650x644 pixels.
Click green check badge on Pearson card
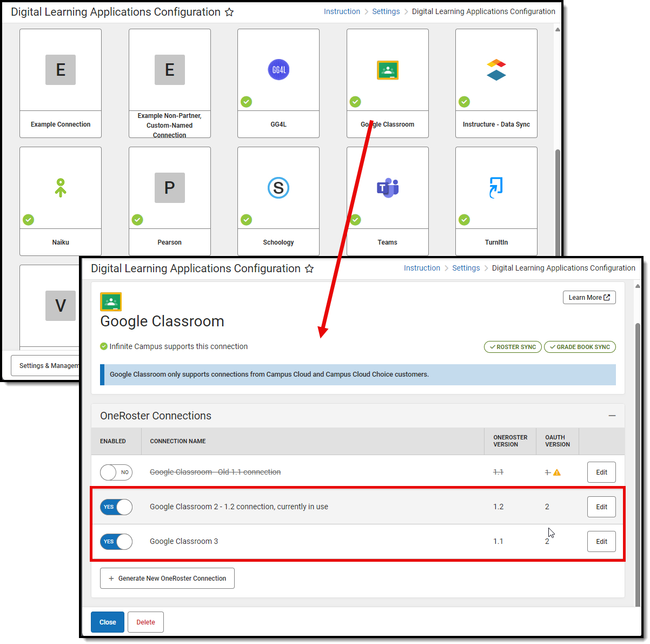click(x=138, y=220)
